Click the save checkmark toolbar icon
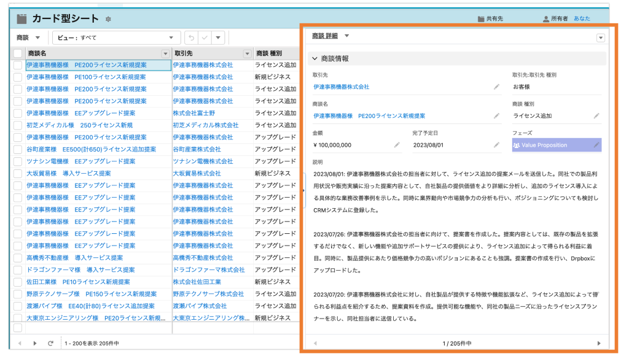This screenshot has height=364, width=629. click(x=205, y=37)
